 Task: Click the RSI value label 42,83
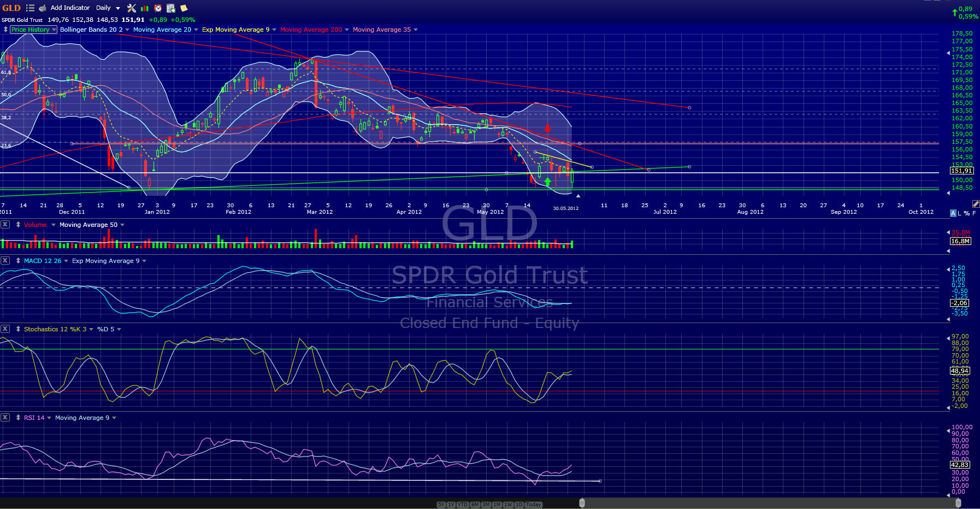(960, 465)
